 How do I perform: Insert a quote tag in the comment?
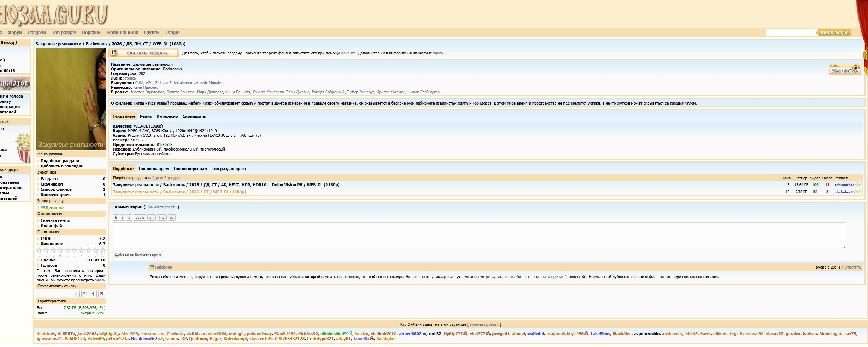click(x=140, y=218)
